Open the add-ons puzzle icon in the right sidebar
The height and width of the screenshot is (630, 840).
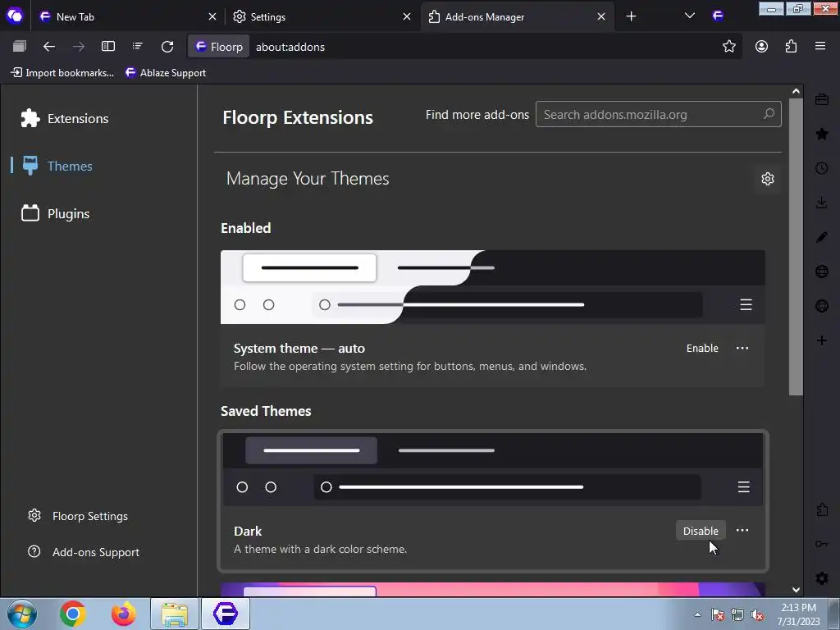822,509
